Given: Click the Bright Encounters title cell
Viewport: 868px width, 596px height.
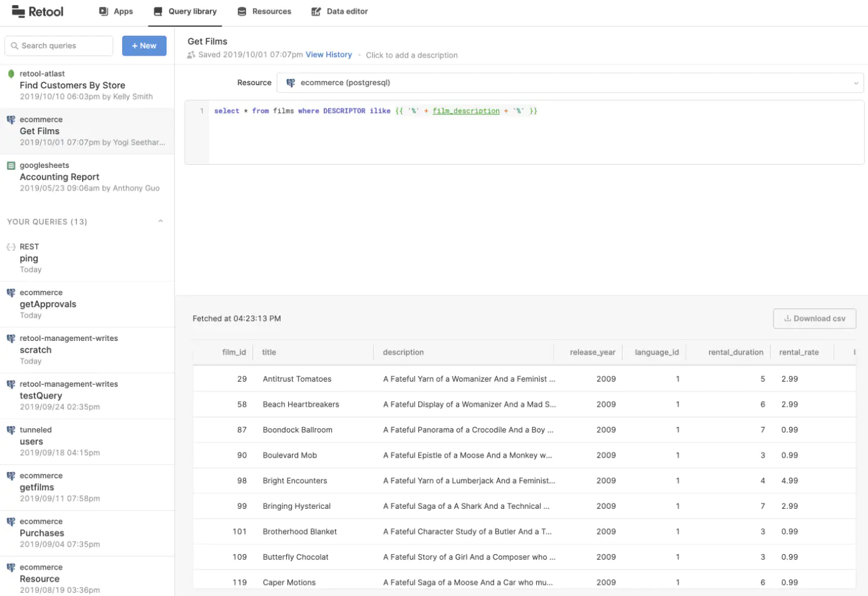Looking at the screenshot, I should click(295, 481).
